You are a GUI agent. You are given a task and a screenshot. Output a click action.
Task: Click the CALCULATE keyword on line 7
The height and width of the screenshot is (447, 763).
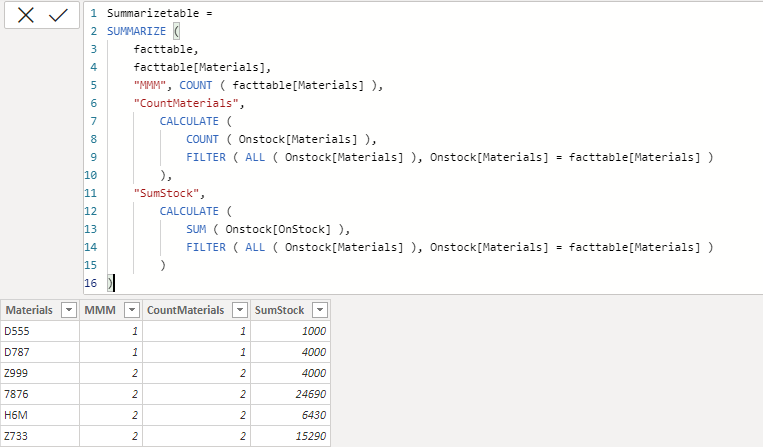pyautogui.click(x=189, y=121)
